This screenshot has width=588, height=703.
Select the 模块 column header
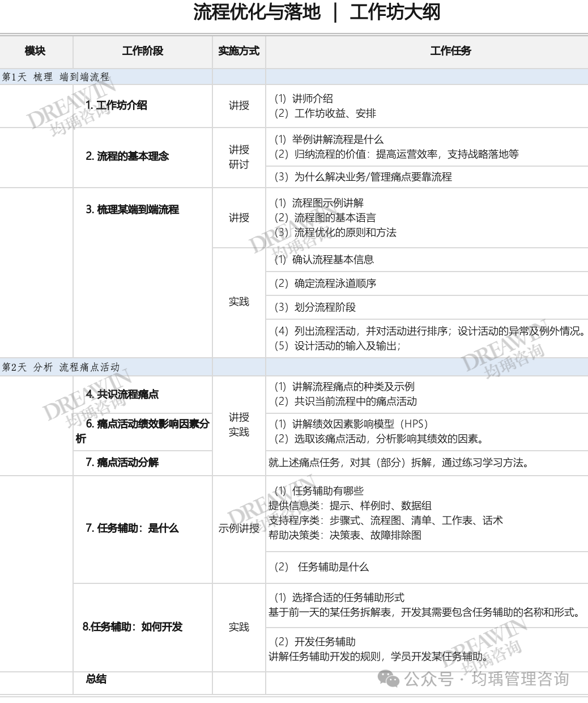(x=35, y=51)
